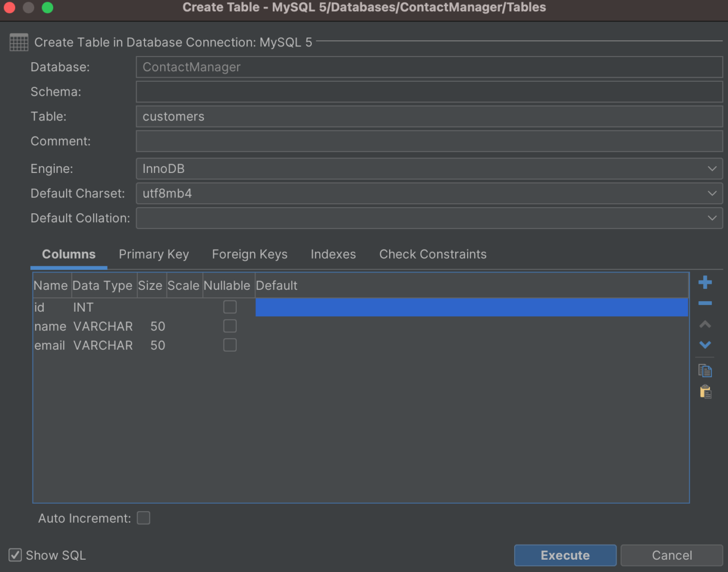Switch to the Primary Key tab
728x572 pixels.
click(x=153, y=254)
